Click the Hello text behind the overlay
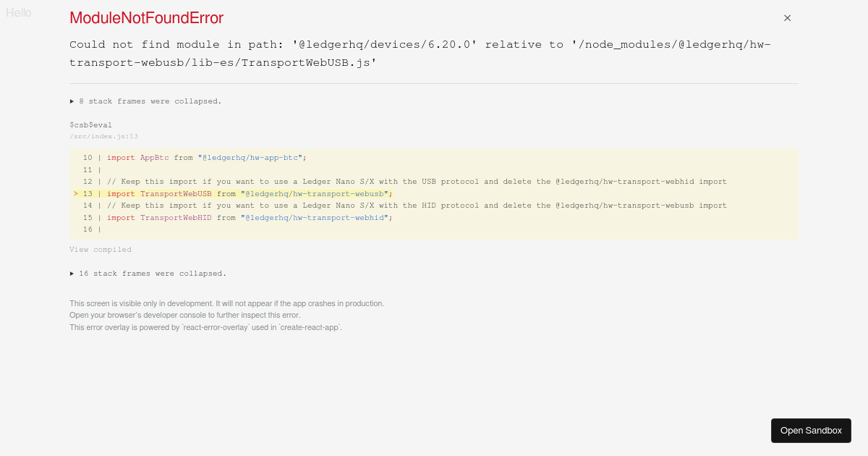The width and height of the screenshot is (868, 456). click(x=19, y=12)
